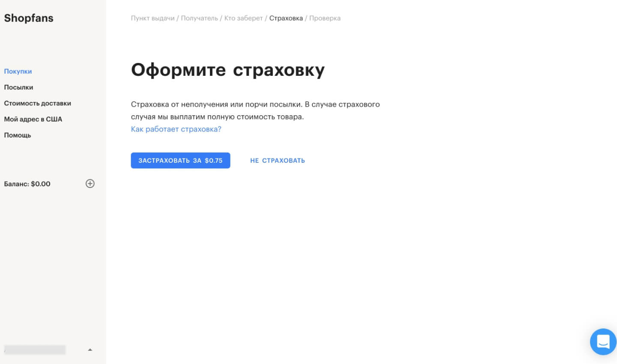
Task: Go back to Получатель breadcrumb step
Action: click(x=199, y=18)
